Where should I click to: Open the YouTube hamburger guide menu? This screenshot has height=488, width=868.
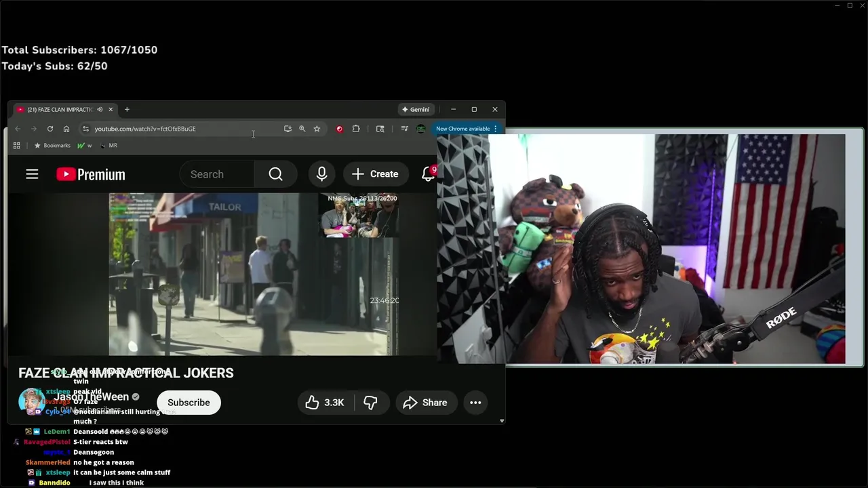click(x=32, y=174)
